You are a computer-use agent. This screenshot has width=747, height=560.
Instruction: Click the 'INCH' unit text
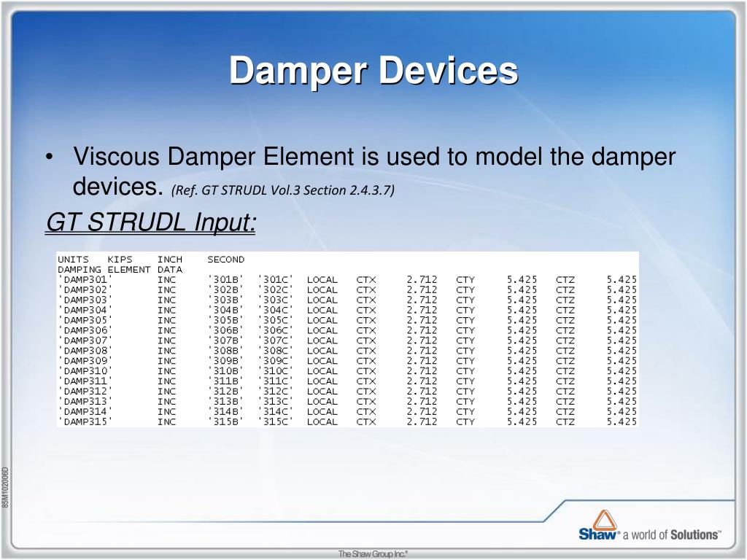click(169, 260)
